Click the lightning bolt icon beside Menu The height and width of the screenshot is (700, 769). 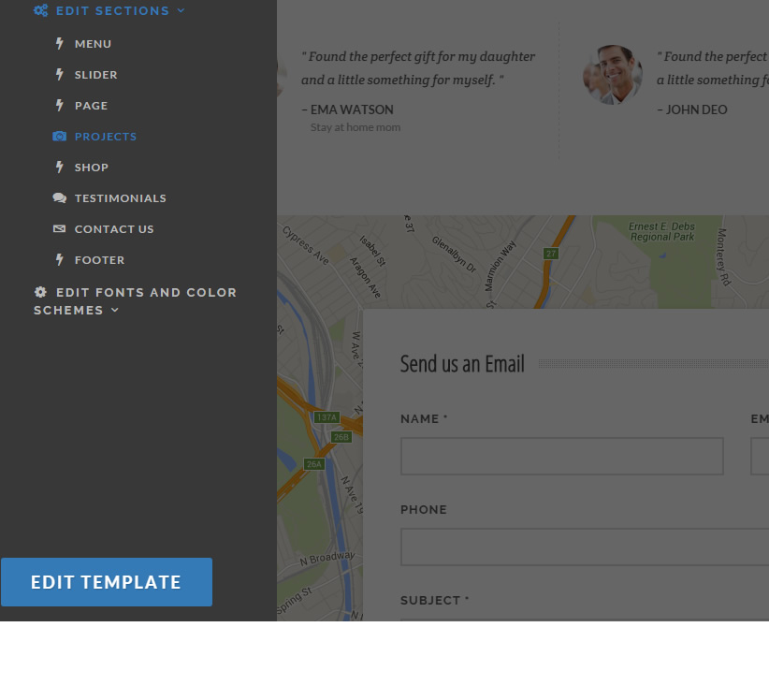(x=60, y=43)
